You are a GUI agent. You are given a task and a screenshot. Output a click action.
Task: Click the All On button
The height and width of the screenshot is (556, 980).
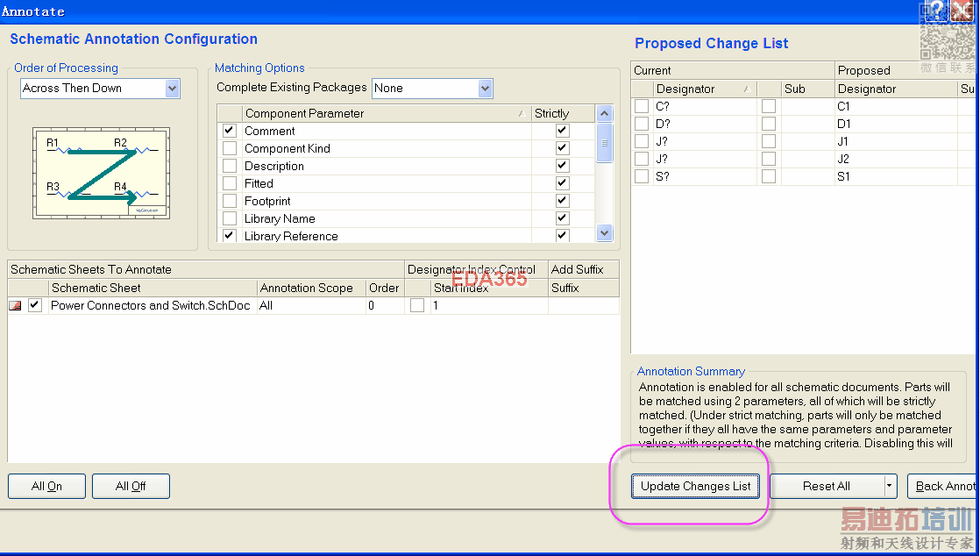(x=46, y=486)
